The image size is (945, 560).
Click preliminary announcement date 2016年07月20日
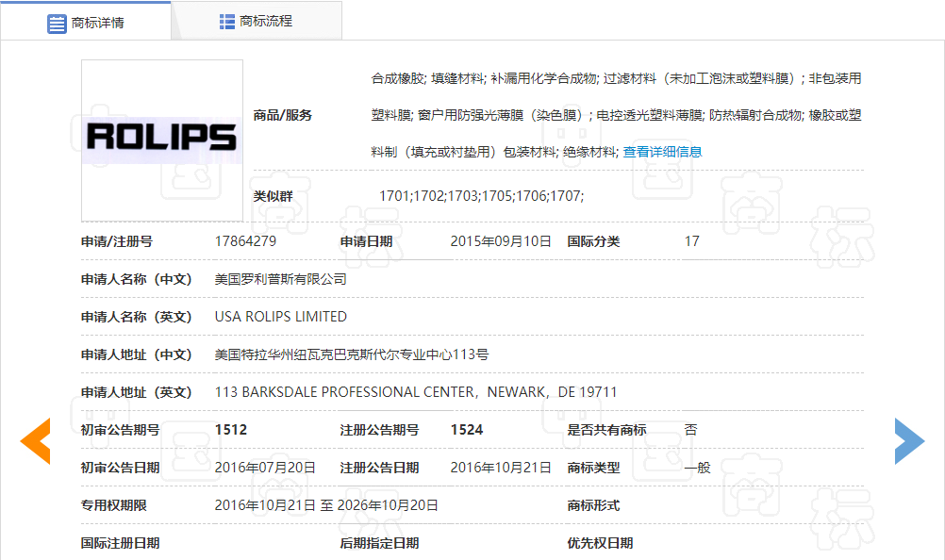[x=265, y=468]
